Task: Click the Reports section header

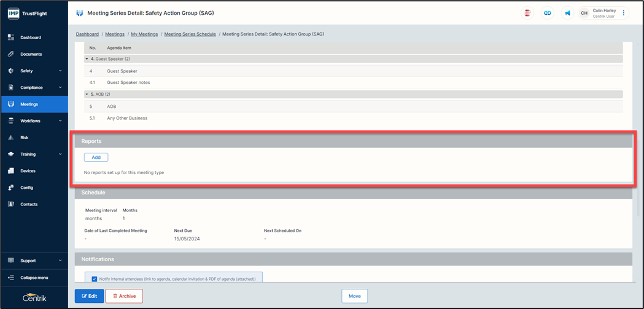Action: (353, 141)
